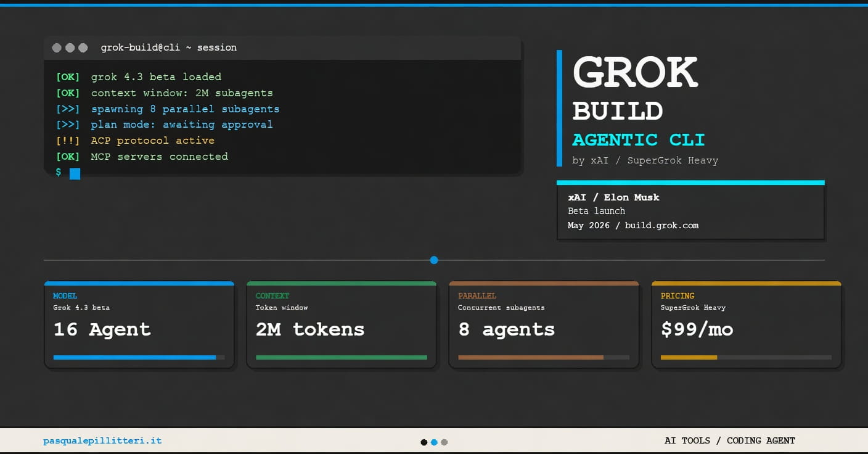Click the "BUILD" heading
Viewport: 868px width, 454px height.
point(618,111)
